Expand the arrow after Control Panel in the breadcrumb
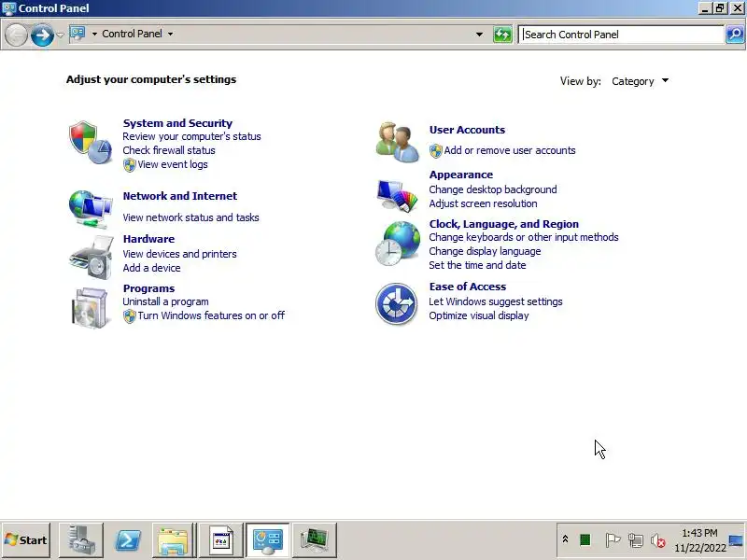 point(170,34)
